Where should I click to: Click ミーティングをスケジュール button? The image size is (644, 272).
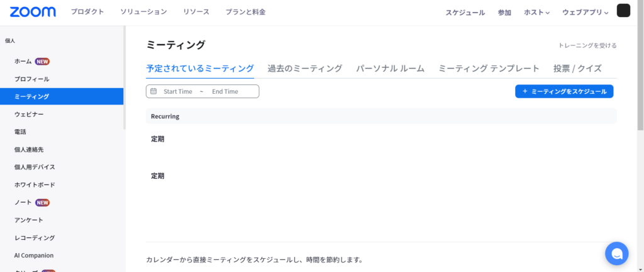[564, 91]
